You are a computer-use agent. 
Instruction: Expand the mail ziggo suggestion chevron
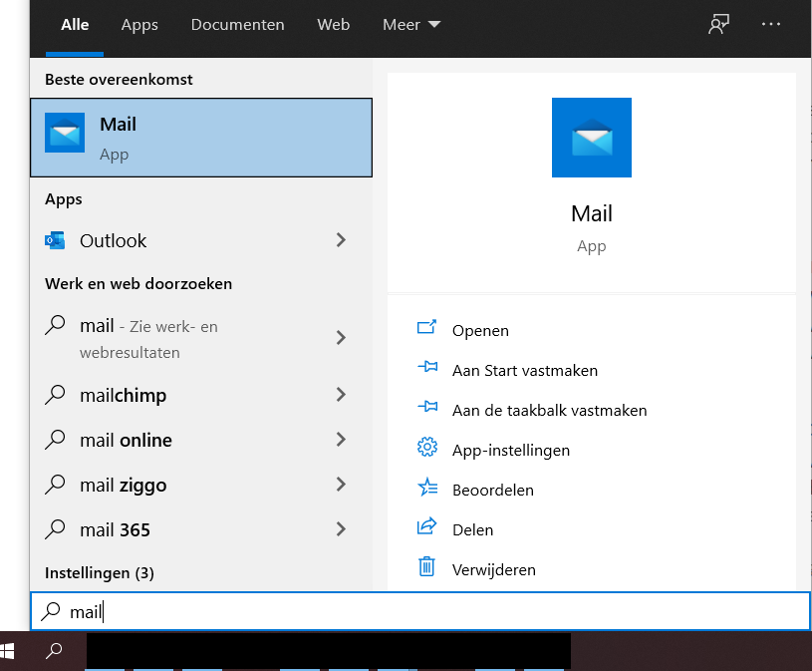tap(341, 485)
